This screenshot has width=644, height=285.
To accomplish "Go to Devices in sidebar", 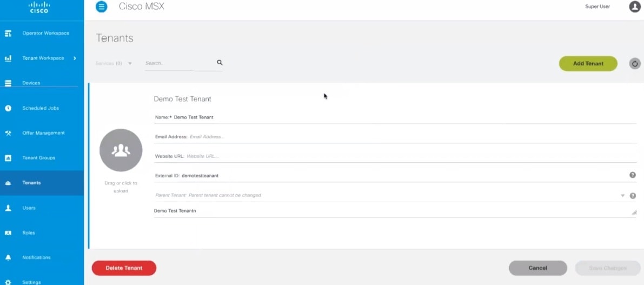I will (x=31, y=83).
